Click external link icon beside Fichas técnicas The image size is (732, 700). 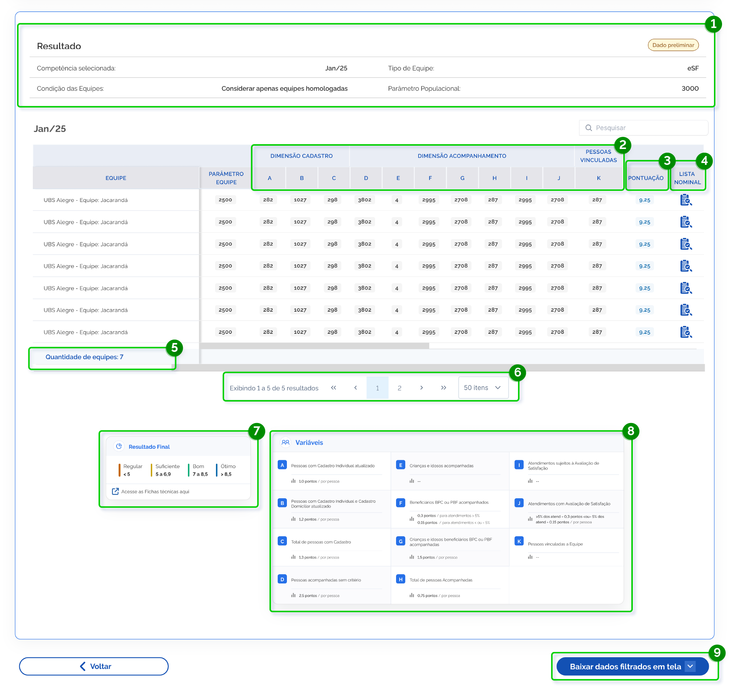115,491
